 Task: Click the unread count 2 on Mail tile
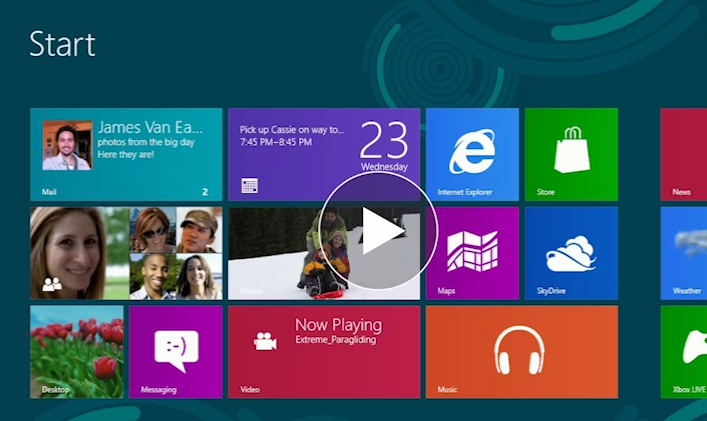point(205,192)
